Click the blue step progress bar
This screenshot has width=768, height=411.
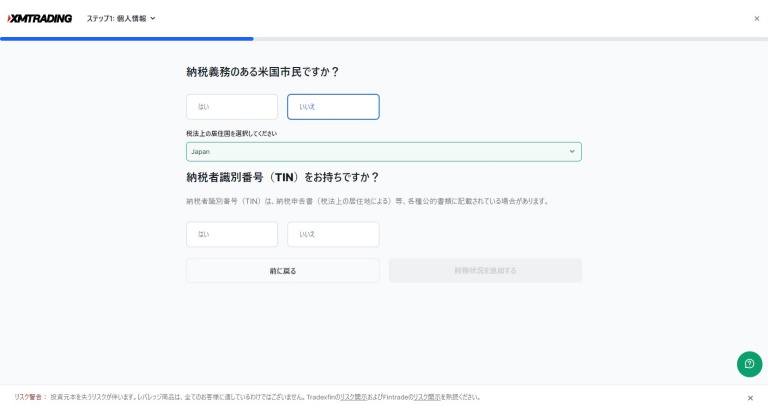point(127,39)
